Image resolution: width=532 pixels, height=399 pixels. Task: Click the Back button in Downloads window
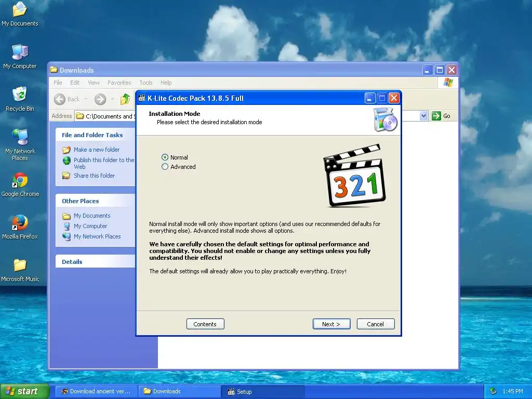[67, 99]
